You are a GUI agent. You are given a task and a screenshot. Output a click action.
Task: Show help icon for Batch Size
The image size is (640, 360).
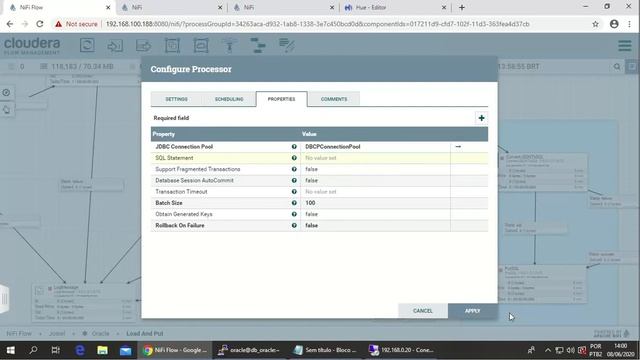(294, 203)
